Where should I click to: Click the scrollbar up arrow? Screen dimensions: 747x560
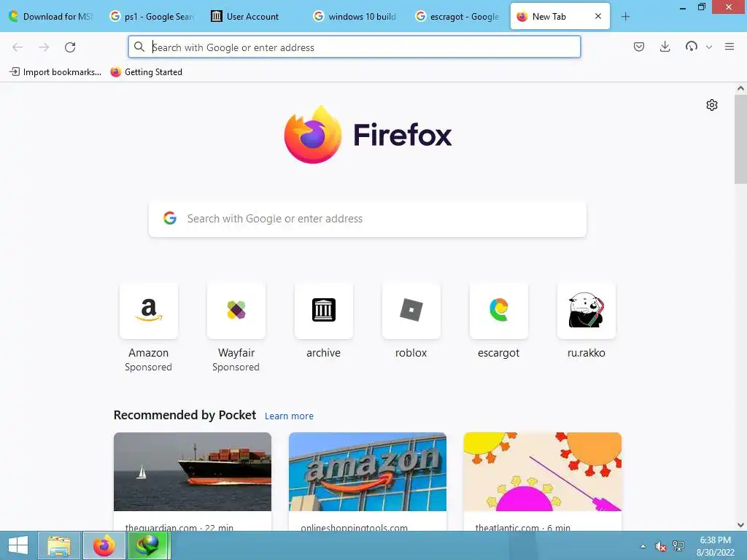[x=740, y=88]
